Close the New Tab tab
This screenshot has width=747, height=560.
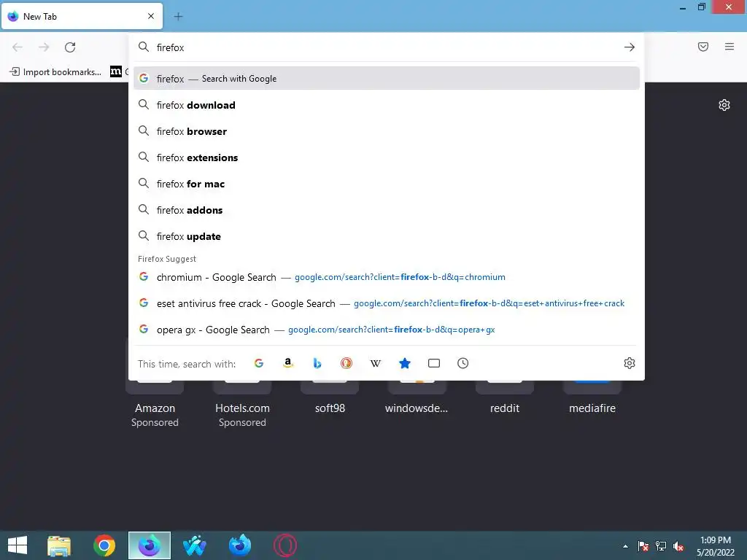point(151,16)
